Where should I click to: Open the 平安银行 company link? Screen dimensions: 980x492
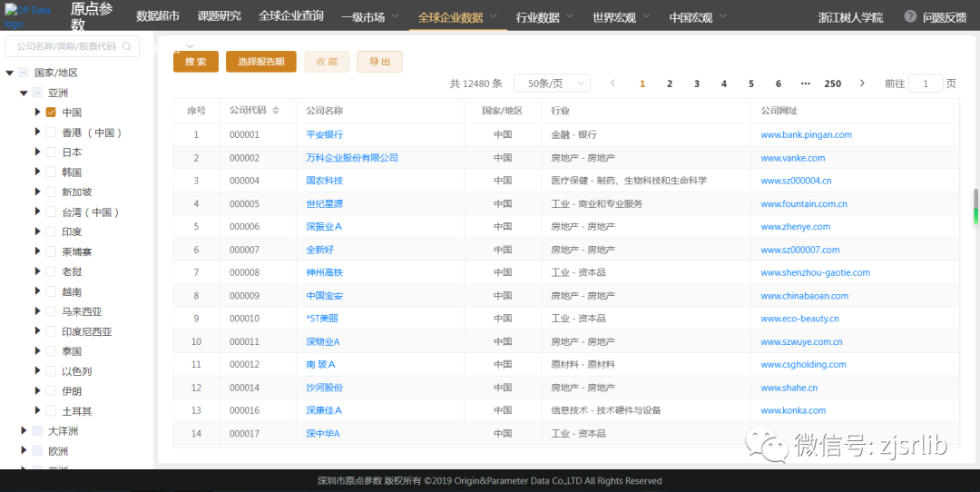[324, 134]
